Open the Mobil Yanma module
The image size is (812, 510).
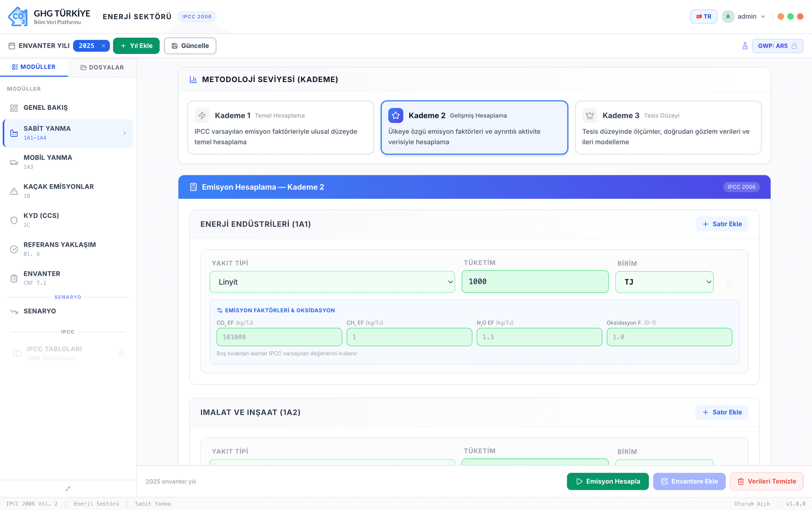click(68, 162)
